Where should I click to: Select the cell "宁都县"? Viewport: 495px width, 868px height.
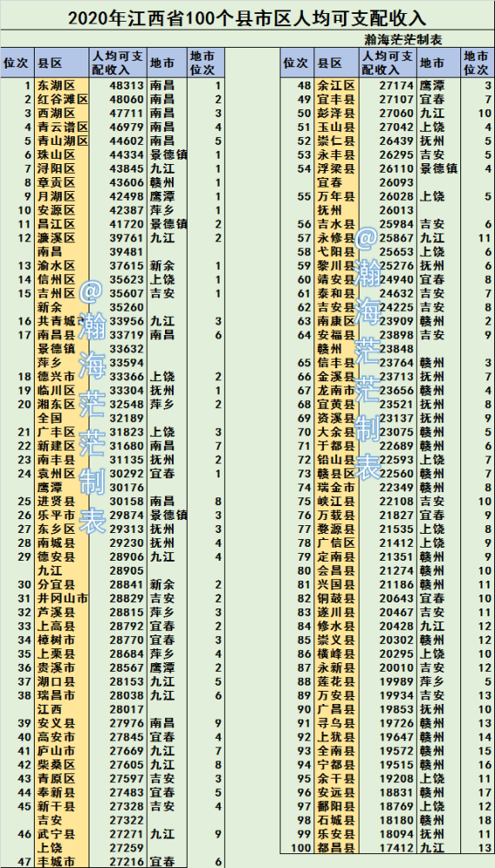[x=335, y=765]
